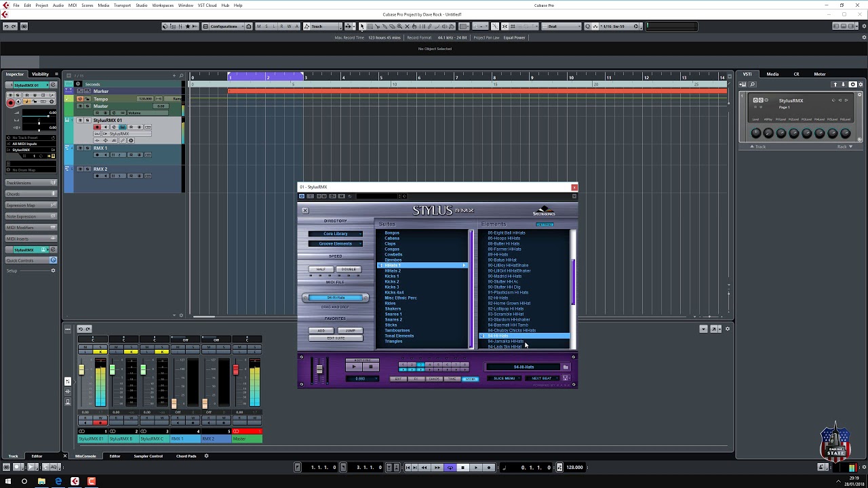The image size is (868, 488).
Task: Click Cubase transport Record button
Action: click(489, 467)
